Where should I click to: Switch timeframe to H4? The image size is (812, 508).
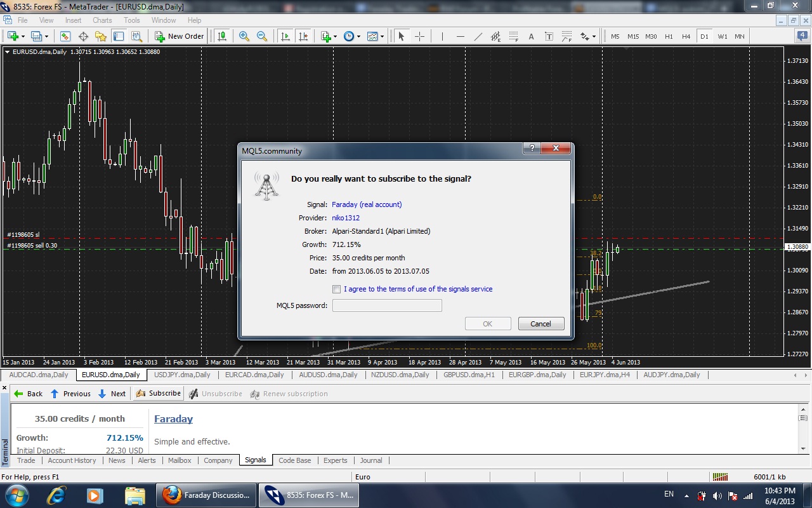coord(686,36)
